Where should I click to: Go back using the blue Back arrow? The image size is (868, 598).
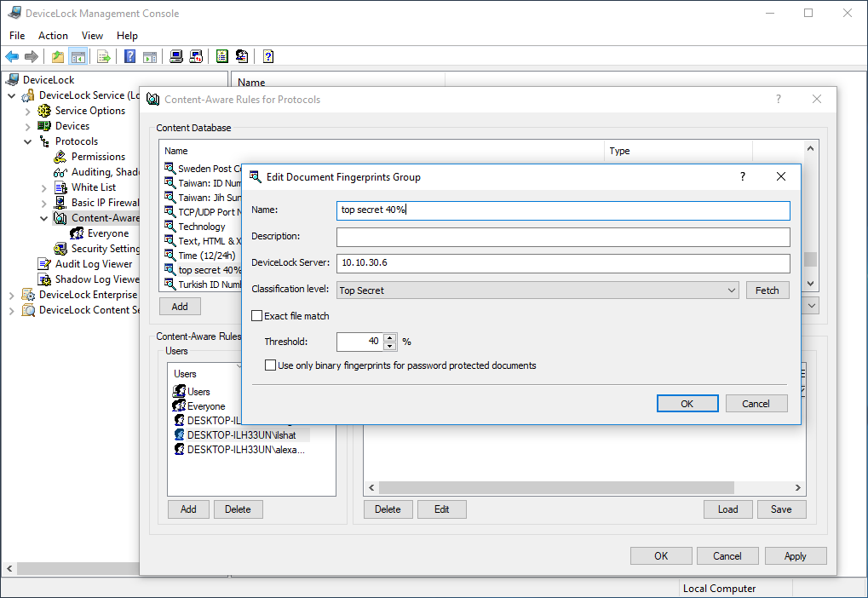[x=12, y=56]
